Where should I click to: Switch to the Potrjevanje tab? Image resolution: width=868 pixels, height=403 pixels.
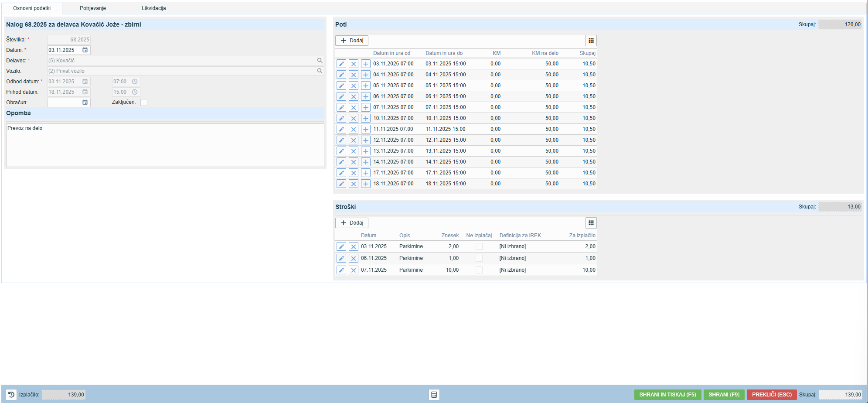tap(92, 8)
